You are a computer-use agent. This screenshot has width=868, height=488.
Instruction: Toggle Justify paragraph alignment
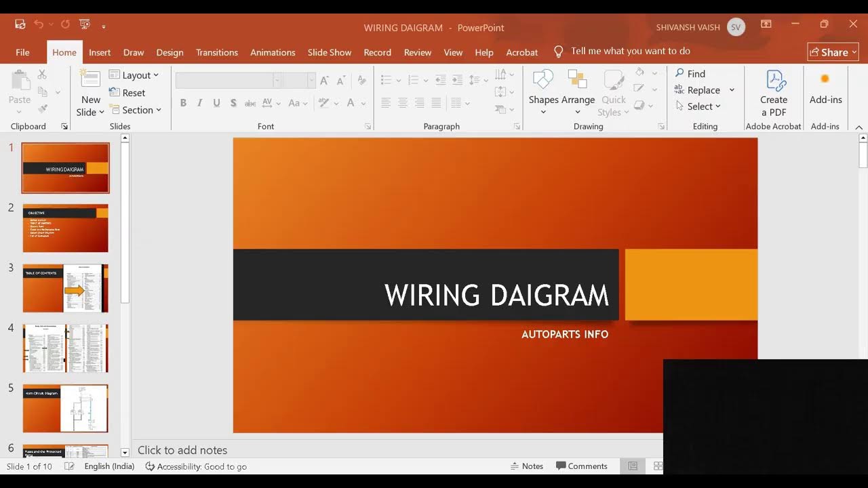pos(436,103)
